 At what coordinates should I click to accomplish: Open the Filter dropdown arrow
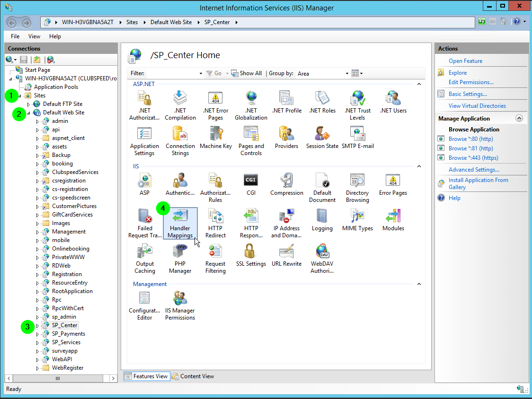pyautogui.click(x=201, y=74)
